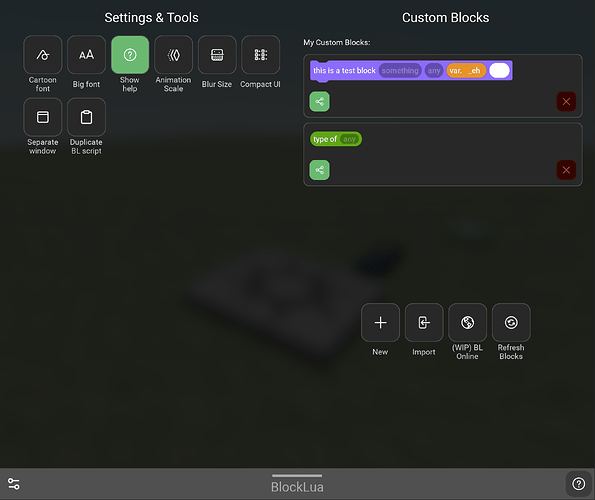Share the 'this is a test block' block

tap(320, 101)
